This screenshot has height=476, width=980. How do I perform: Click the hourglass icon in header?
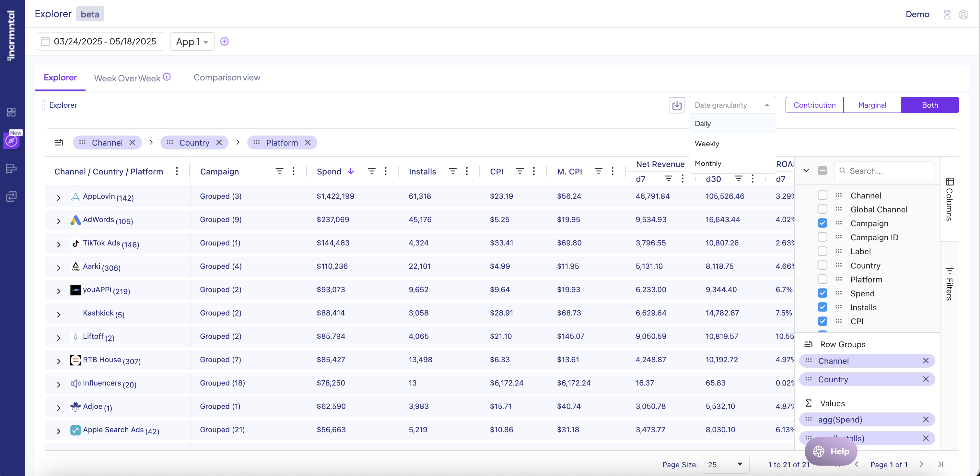click(947, 15)
